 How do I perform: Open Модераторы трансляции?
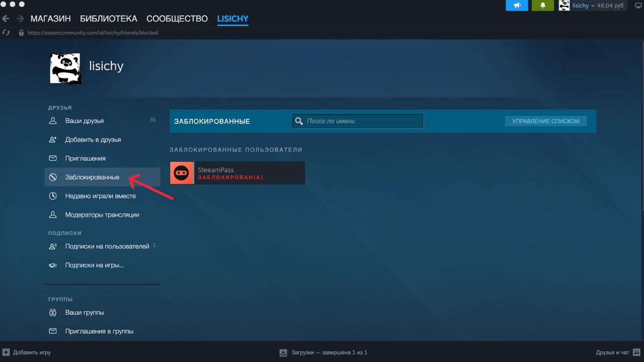(x=103, y=214)
